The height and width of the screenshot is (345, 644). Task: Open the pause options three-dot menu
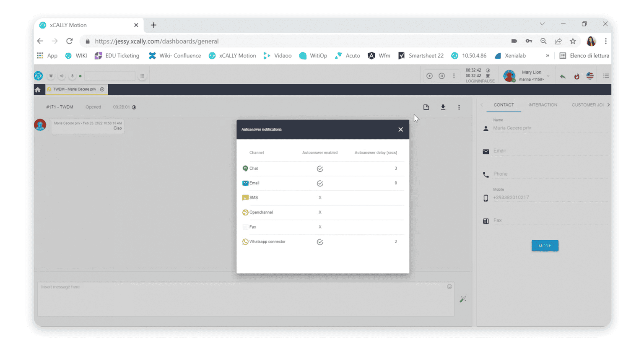tap(454, 76)
